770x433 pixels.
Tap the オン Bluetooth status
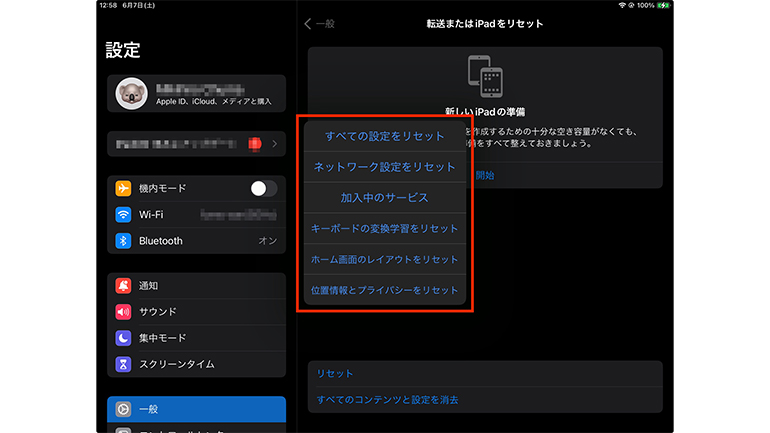[268, 241]
